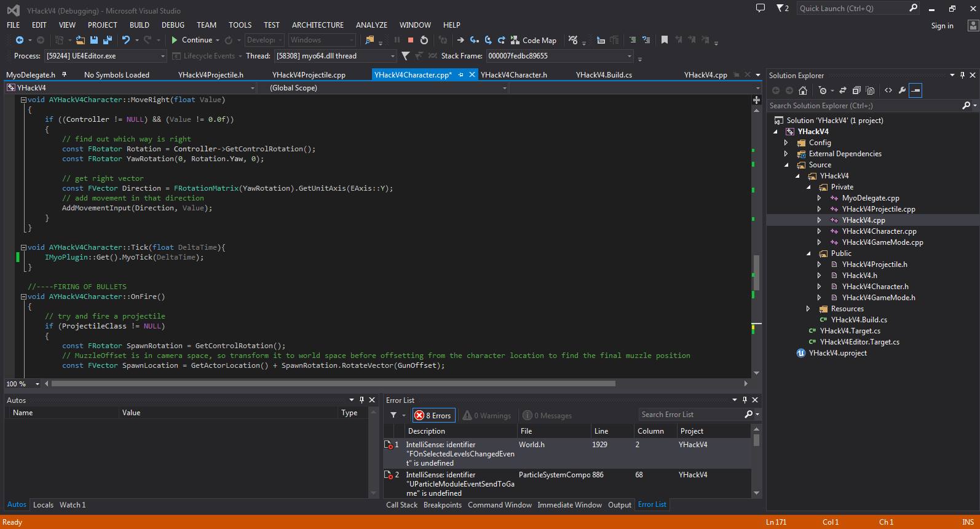The image size is (980, 529).
Task: Collapse the Private folder in Solution Explorer
Action: pos(808,187)
